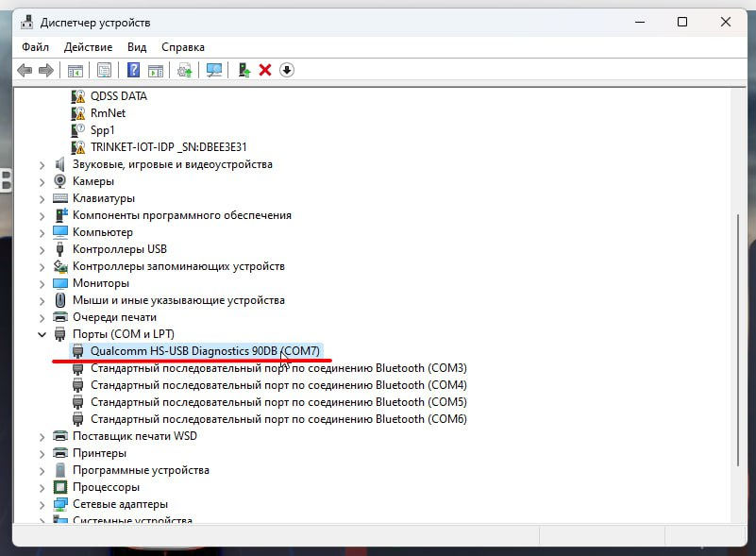
Task: Select the RmNet device
Action: [108, 113]
